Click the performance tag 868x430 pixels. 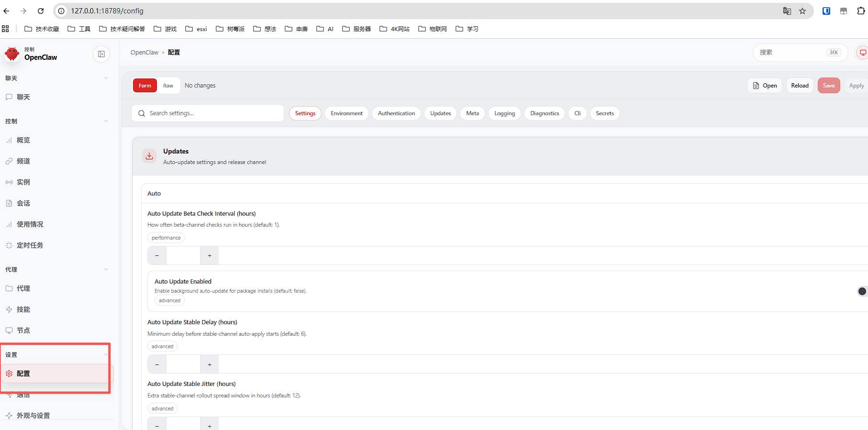[x=166, y=238]
